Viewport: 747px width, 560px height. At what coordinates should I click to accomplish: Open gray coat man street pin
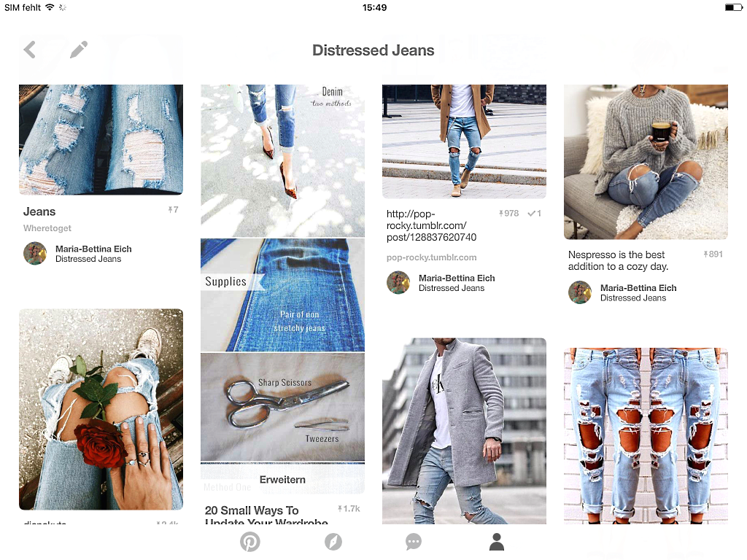tap(464, 431)
